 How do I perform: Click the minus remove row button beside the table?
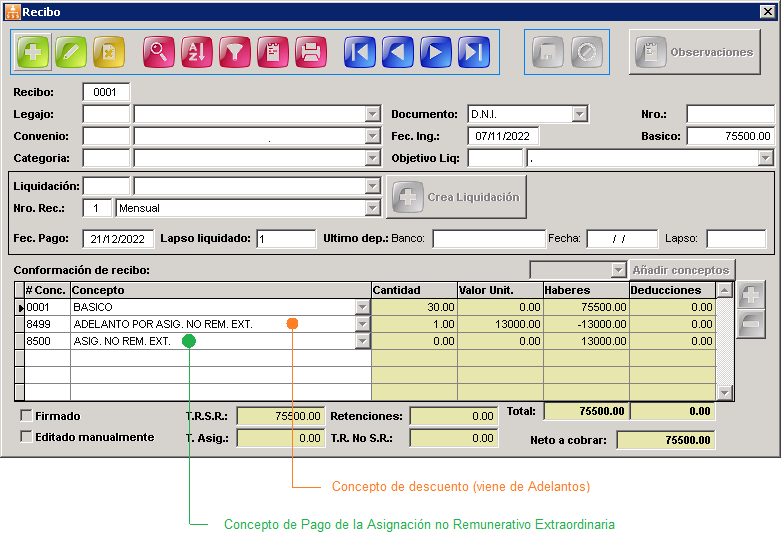(751, 324)
